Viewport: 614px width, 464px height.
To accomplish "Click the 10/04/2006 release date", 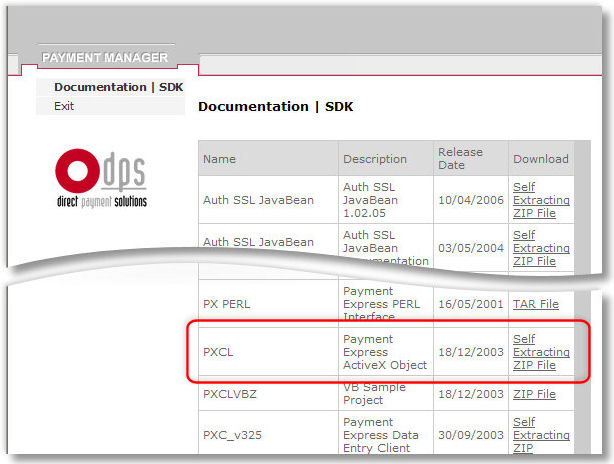I will pyautogui.click(x=471, y=200).
